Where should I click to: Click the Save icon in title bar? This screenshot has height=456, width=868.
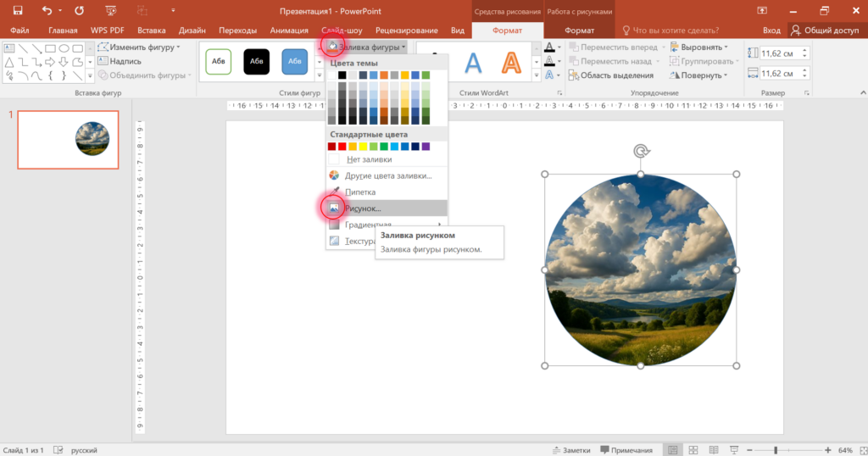18,10
